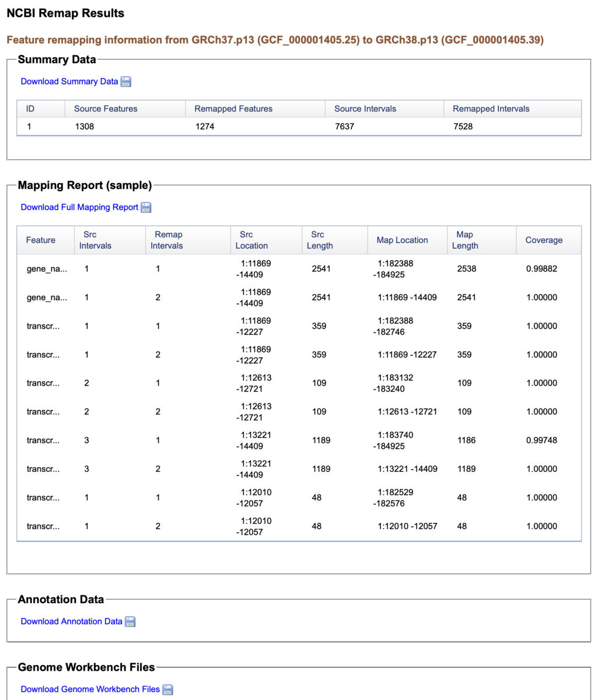Click the coverage value 0.99882
The image size is (597, 700).
pos(542,269)
